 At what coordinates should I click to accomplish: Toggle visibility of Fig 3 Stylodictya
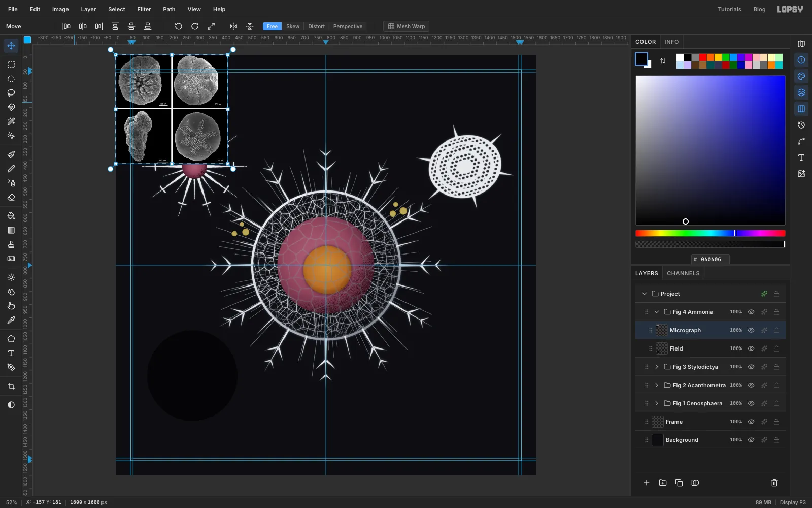click(751, 367)
